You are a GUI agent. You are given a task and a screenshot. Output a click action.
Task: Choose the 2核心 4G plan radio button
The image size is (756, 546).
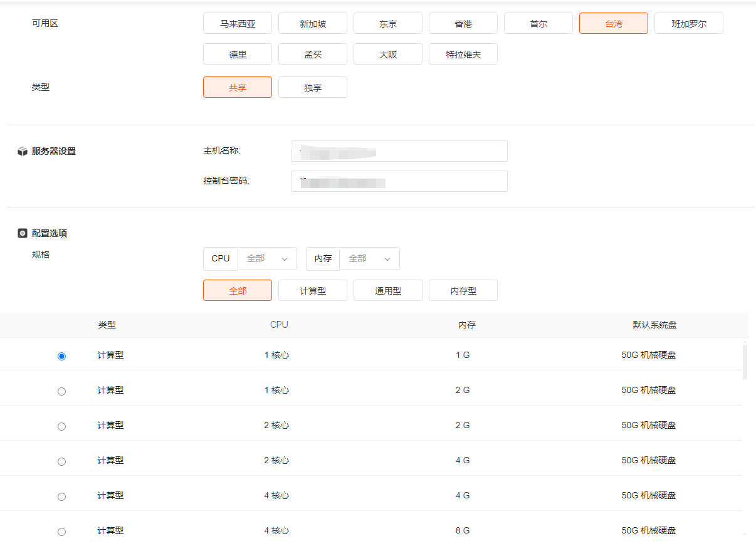pos(61,461)
